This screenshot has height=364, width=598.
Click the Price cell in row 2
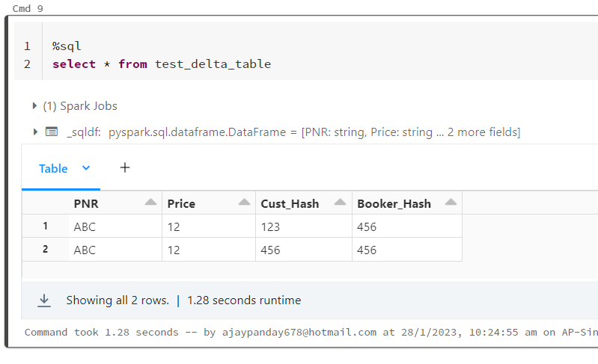(x=174, y=250)
